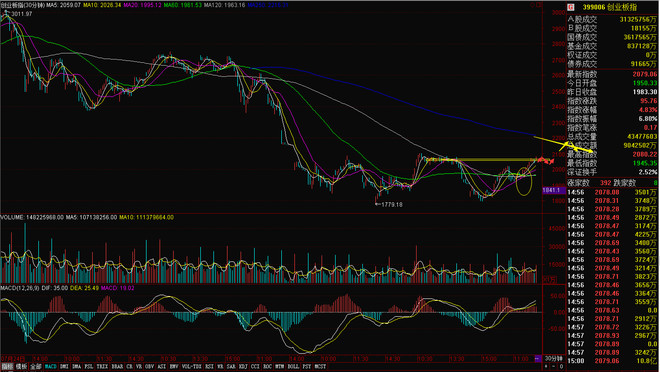
Task: Click the square icon at chart top-right
Action: tap(539, 5)
